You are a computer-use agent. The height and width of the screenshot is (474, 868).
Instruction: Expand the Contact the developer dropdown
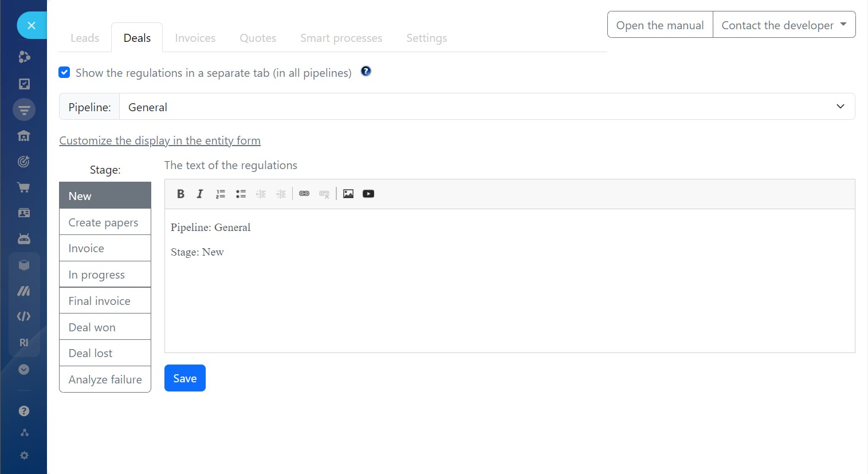coord(784,25)
